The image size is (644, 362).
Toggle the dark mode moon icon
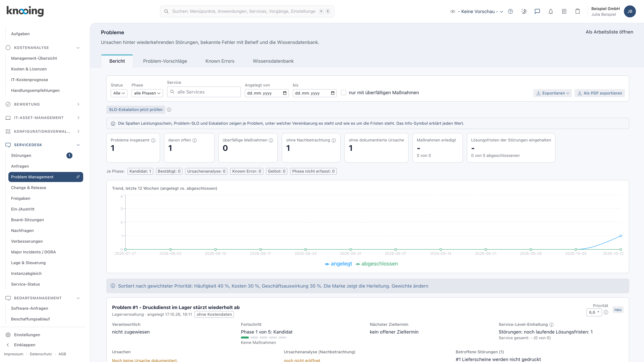[524, 12]
